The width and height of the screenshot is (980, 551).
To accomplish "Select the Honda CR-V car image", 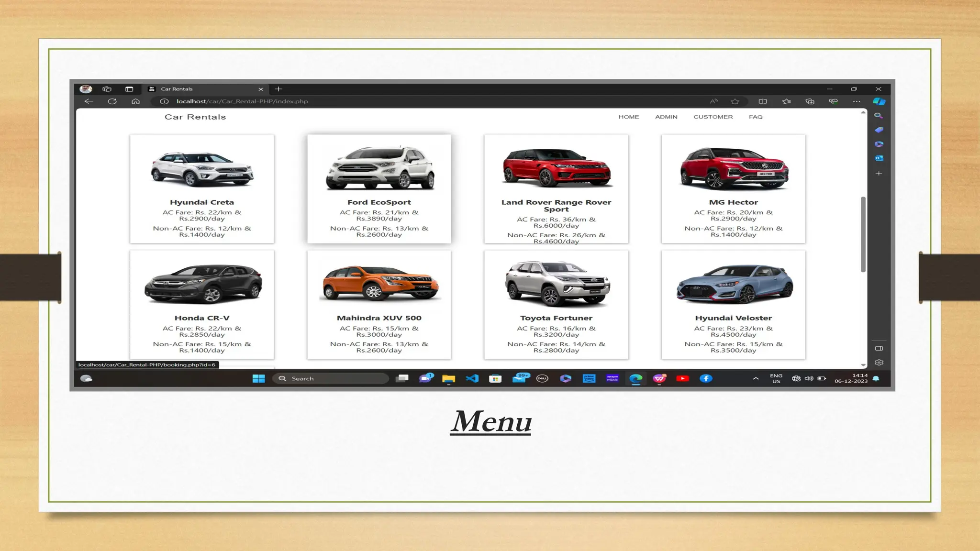I will click(x=203, y=284).
